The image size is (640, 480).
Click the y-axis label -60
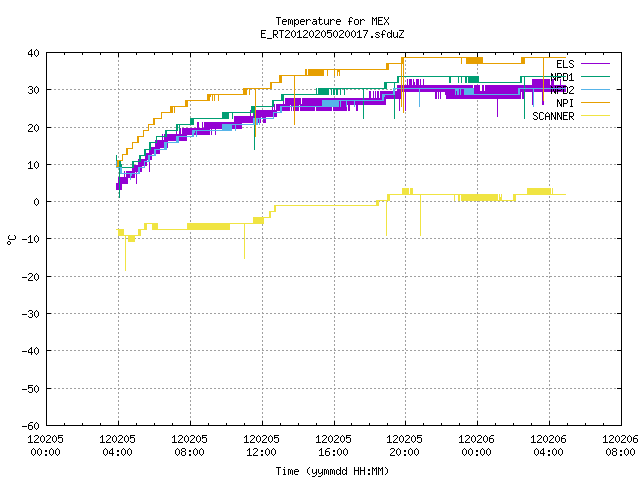click(31, 426)
